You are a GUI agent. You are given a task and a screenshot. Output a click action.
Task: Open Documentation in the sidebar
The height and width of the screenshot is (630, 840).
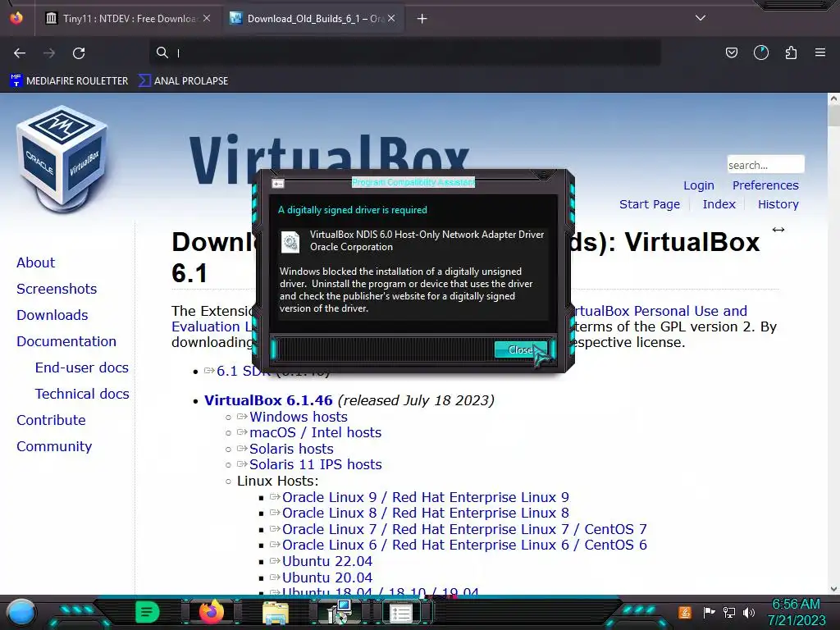[66, 341]
